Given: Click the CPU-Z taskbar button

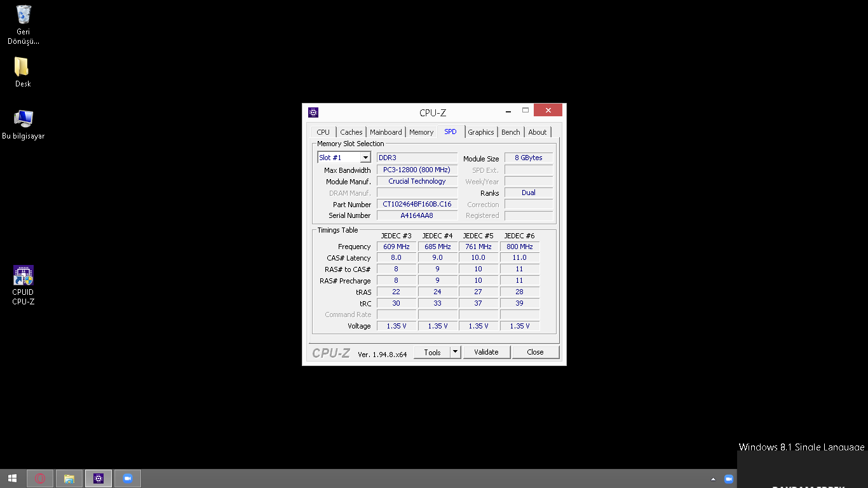Looking at the screenshot, I should point(98,478).
